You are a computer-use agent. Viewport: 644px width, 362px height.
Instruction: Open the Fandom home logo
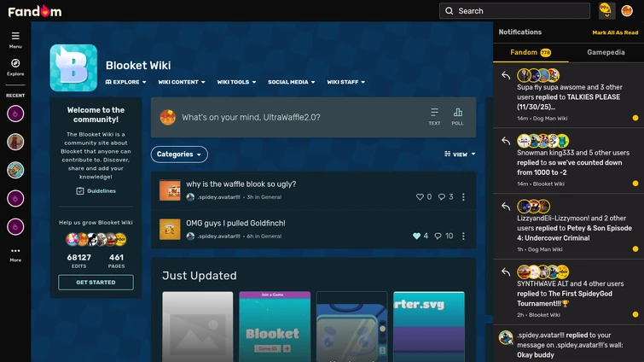(x=35, y=11)
